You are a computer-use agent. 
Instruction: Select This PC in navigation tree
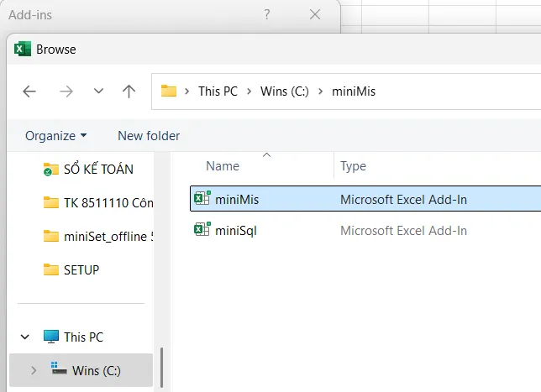83,337
